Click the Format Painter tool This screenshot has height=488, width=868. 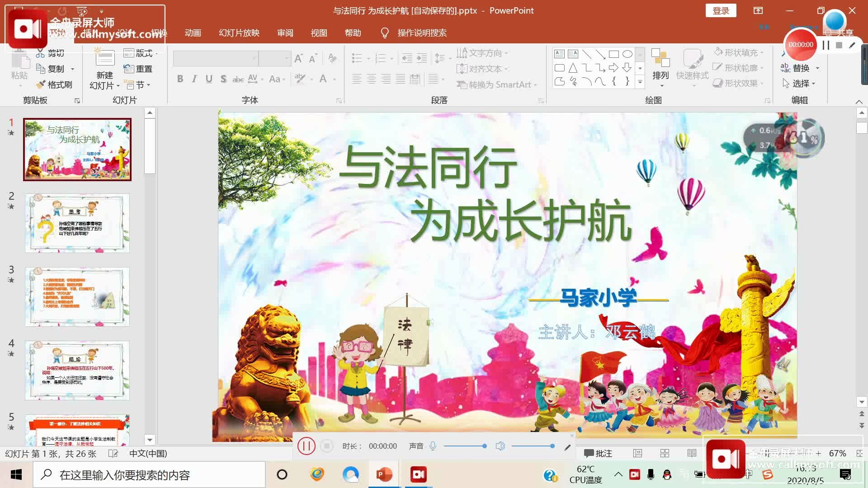pos(54,84)
